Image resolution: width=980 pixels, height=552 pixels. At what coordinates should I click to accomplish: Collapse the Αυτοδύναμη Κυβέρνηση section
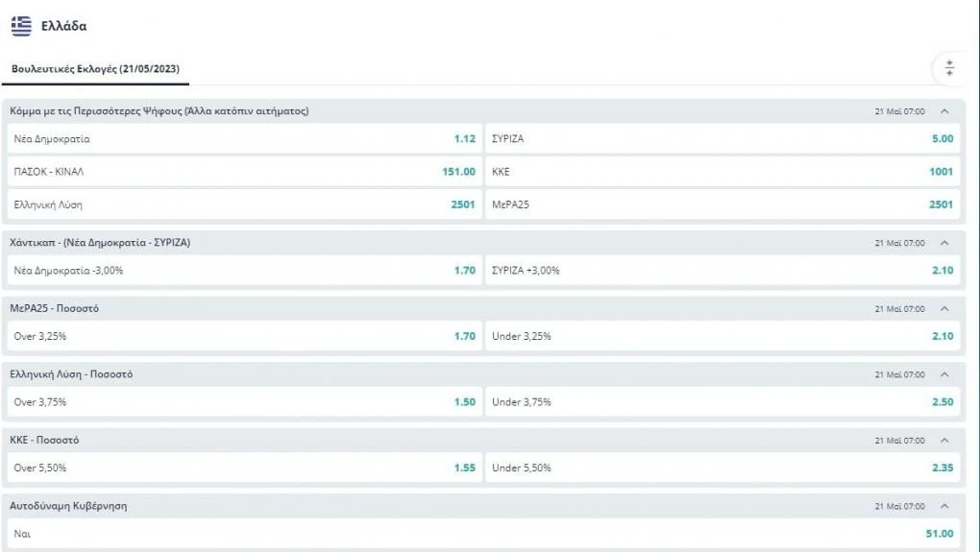click(944, 506)
